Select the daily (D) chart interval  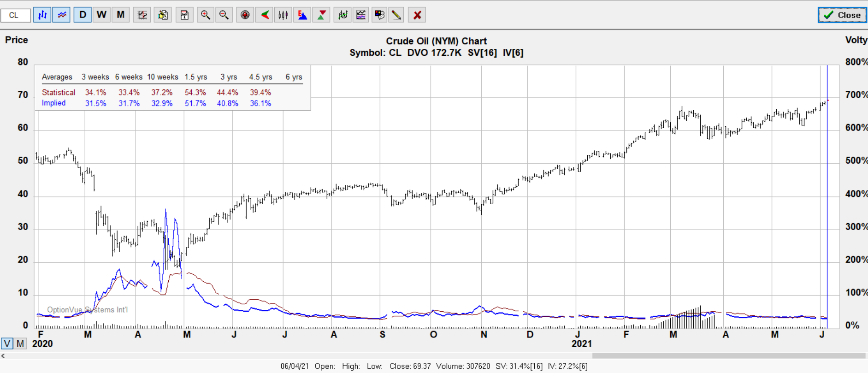tap(83, 15)
